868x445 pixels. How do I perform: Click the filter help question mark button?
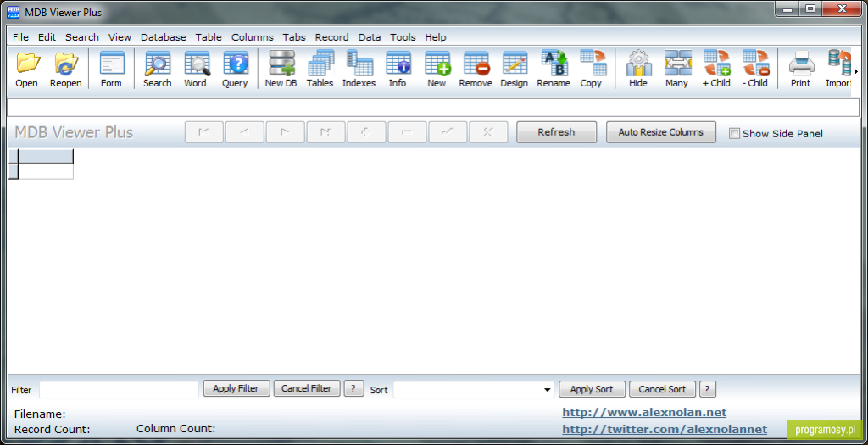353,388
